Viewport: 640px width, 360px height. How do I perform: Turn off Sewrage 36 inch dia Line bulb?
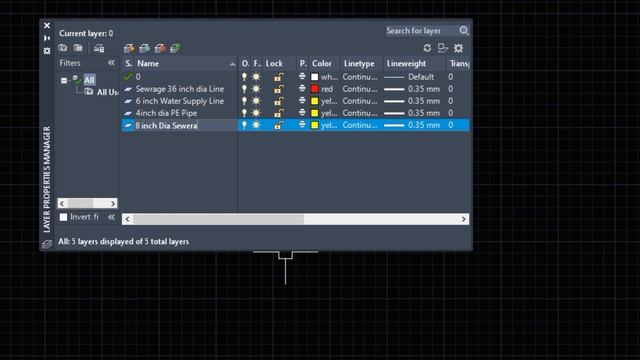244,89
